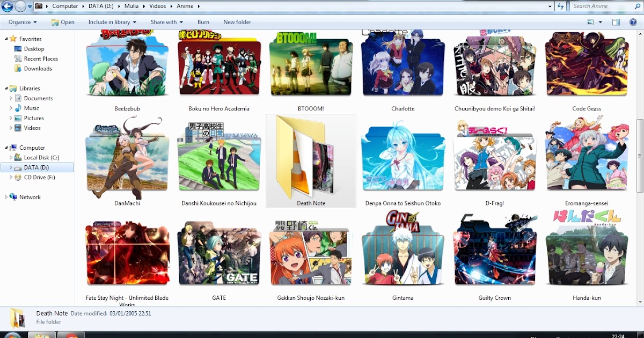644x338 pixels.
Task: Open the Code Geass folder
Action: (x=587, y=64)
